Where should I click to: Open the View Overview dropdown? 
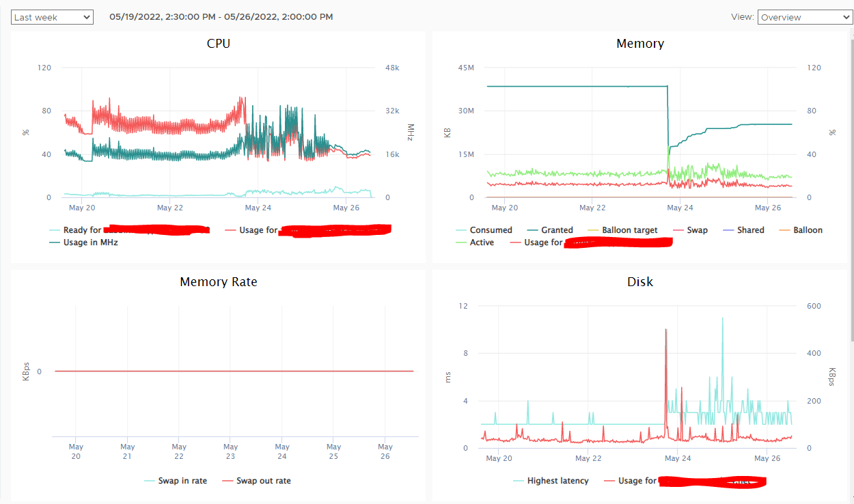click(805, 17)
